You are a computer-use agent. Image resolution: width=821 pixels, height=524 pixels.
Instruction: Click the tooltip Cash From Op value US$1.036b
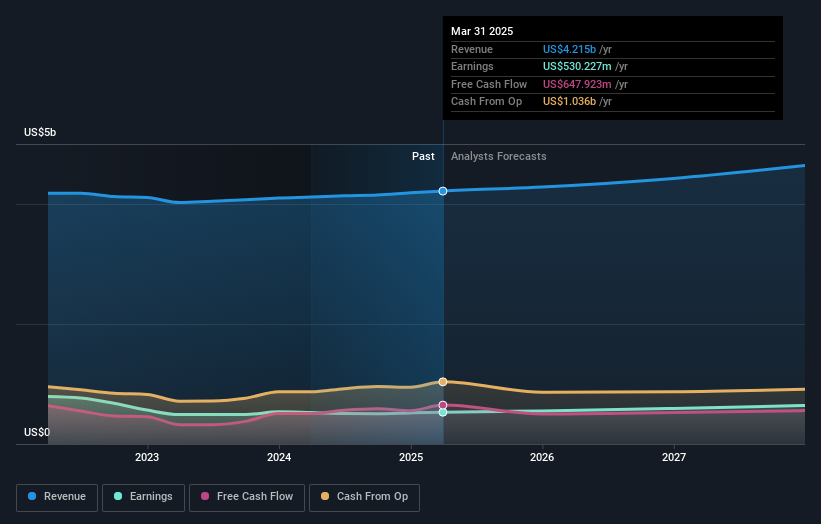coord(569,102)
